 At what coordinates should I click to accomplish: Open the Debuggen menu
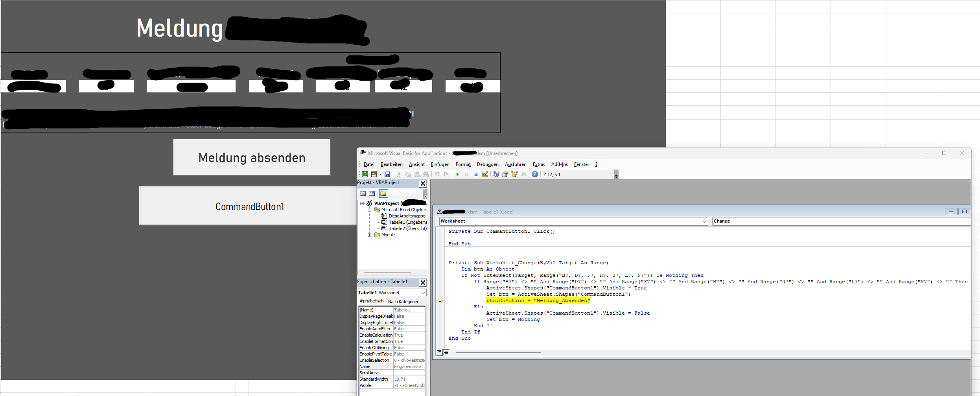click(488, 164)
